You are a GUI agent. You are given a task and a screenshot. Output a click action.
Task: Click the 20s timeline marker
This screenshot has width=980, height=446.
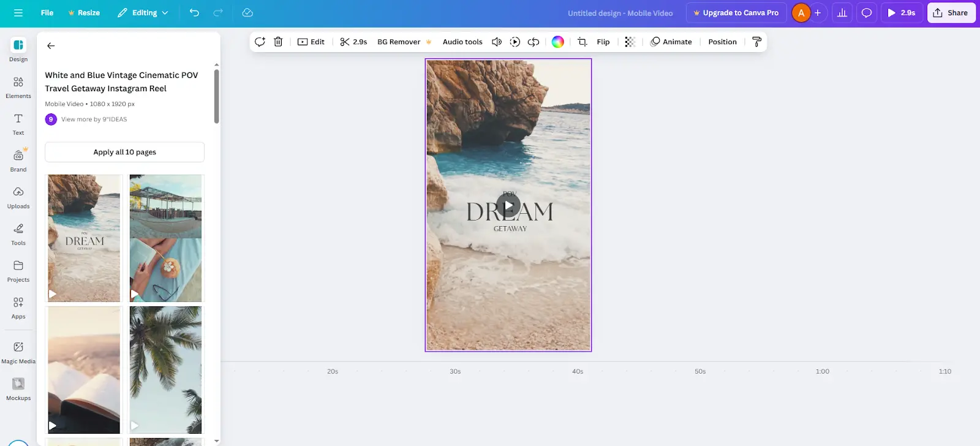tap(333, 371)
